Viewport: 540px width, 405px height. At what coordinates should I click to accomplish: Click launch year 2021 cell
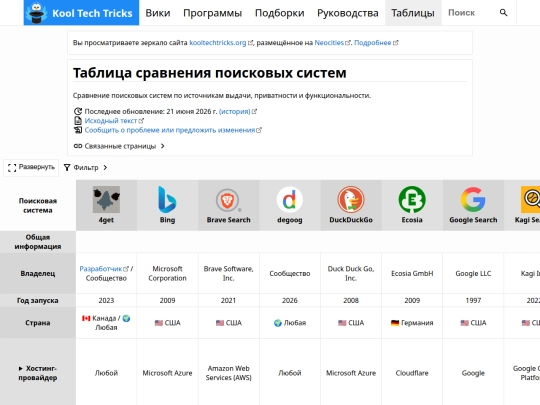[228, 300]
